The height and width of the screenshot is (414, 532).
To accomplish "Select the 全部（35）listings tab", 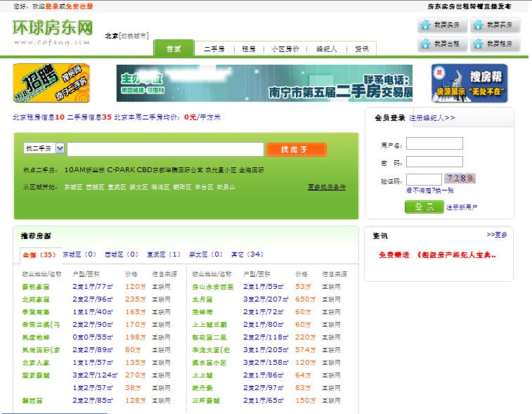I will [x=39, y=255].
